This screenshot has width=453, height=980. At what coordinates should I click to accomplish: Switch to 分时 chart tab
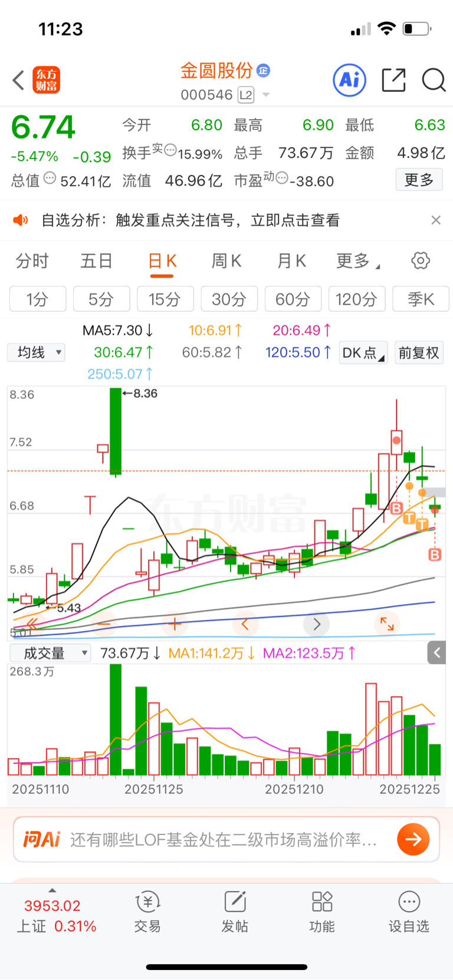32,261
